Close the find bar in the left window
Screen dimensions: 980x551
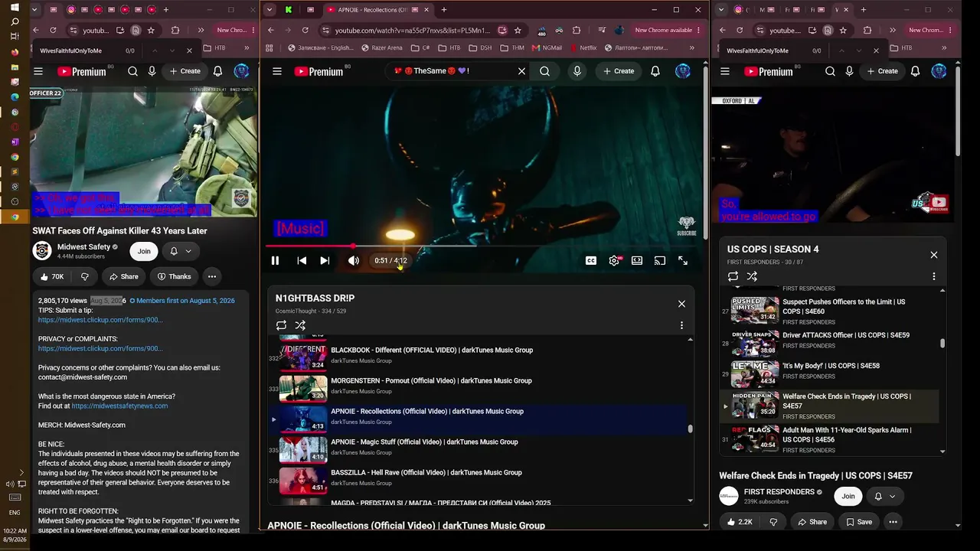189,51
